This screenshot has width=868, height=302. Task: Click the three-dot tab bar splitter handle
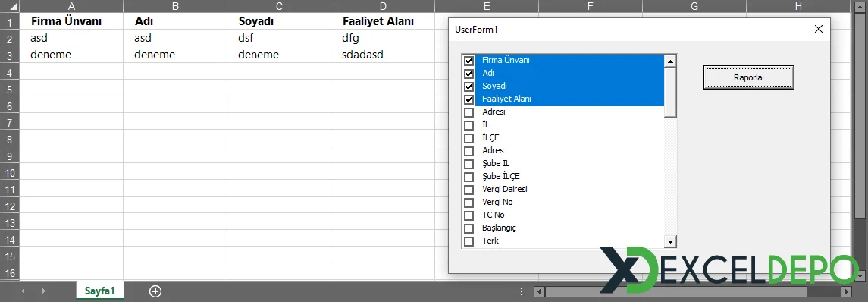tap(521, 291)
